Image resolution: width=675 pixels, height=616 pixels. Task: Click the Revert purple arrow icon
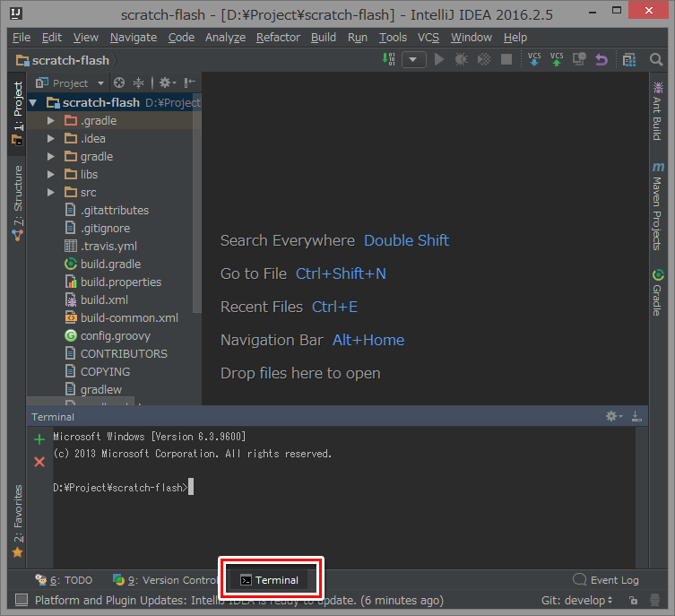[601, 59]
